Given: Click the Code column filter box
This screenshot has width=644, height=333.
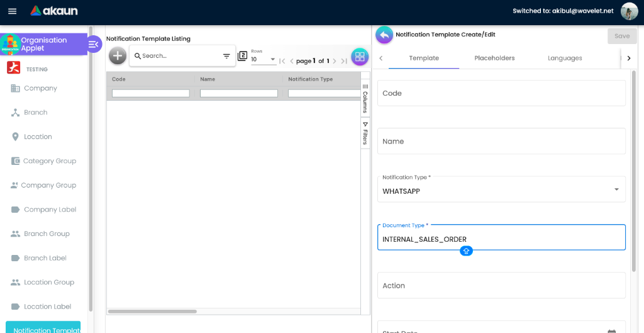Looking at the screenshot, I should tap(151, 93).
